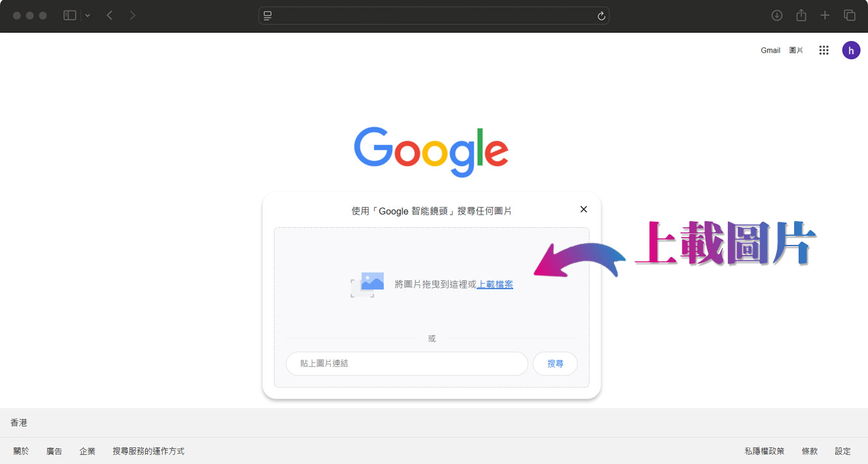Show the tab overview

[849, 15]
